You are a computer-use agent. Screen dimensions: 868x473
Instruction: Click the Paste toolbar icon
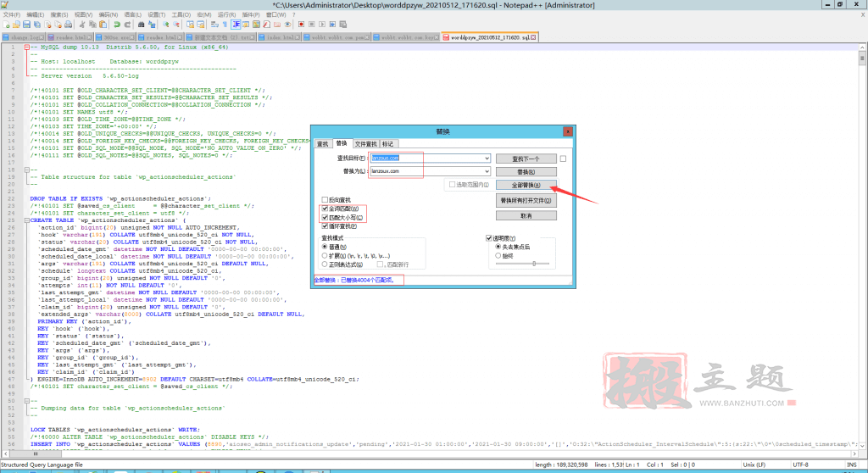(x=103, y=25)
